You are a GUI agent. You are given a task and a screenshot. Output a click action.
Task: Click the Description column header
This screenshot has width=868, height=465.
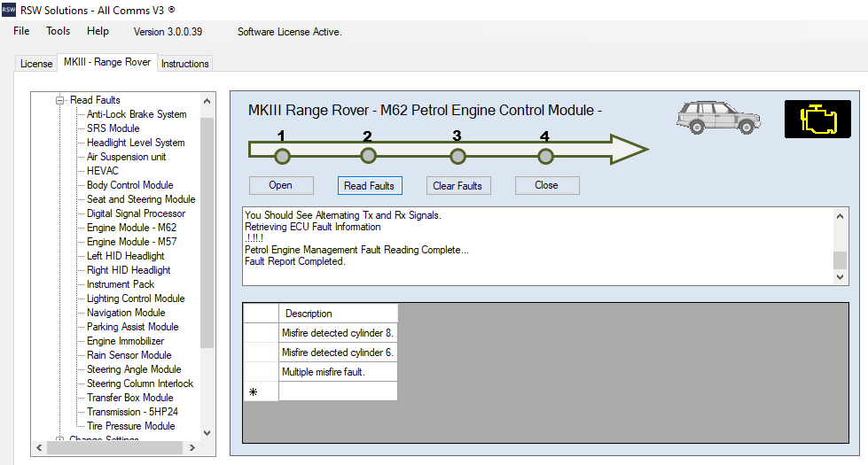coord(338,314)
